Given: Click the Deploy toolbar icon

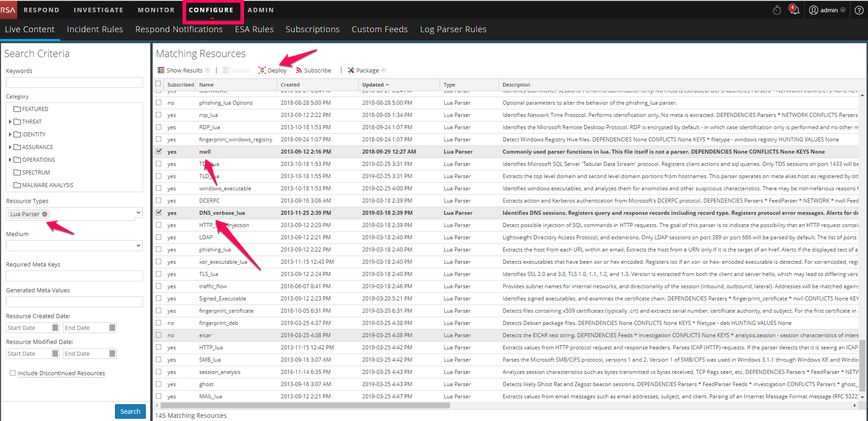Looking at the screenshot, I should [x=262, y=70].
